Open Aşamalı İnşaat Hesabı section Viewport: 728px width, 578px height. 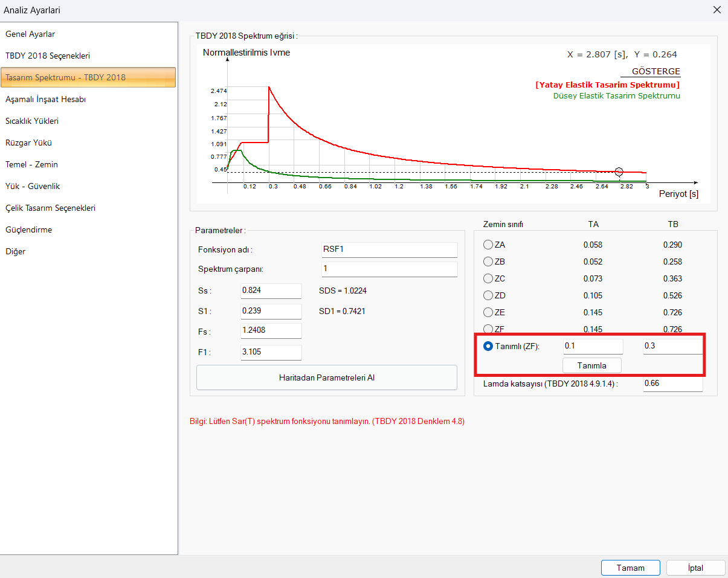click(x=45, y=99)
